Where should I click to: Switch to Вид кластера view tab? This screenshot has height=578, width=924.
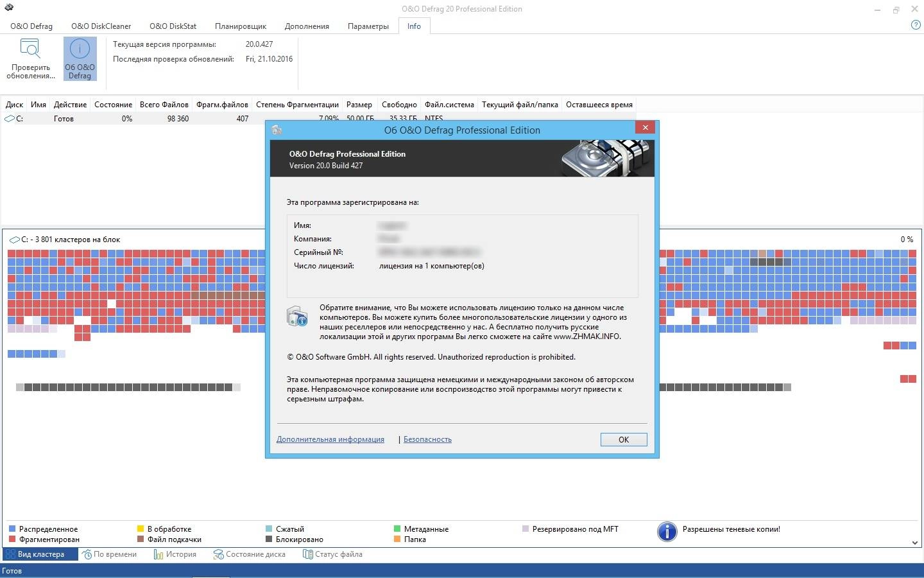click(x=40, y=554)
